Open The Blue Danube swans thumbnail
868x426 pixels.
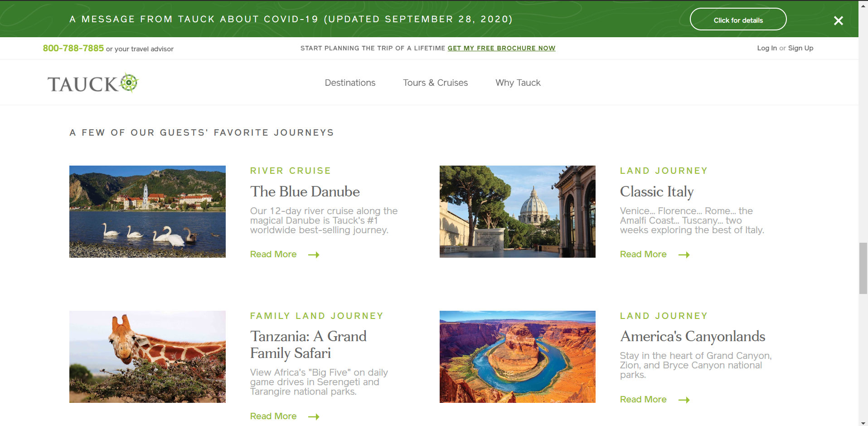tap(147, 211)
